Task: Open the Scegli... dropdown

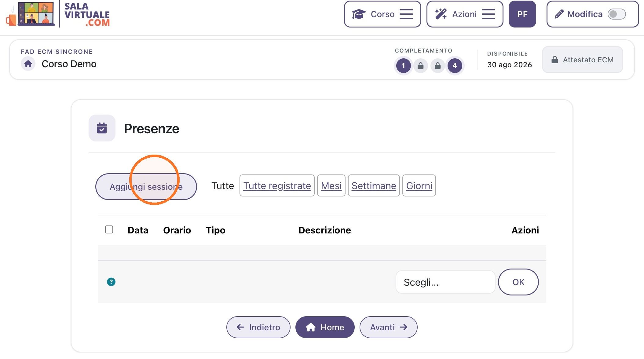Action: [445, 282]
